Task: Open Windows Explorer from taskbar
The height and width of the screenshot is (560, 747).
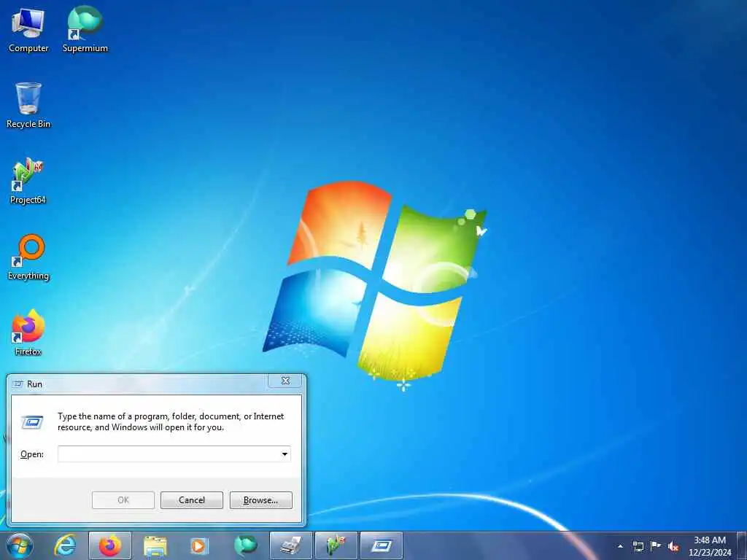Action: tap(155, 545)
